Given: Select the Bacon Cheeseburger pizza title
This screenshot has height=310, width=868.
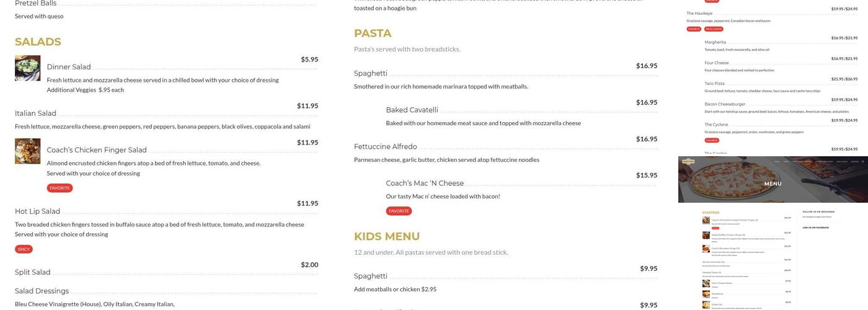Looking at the screenshot, I should coord(725,104).
